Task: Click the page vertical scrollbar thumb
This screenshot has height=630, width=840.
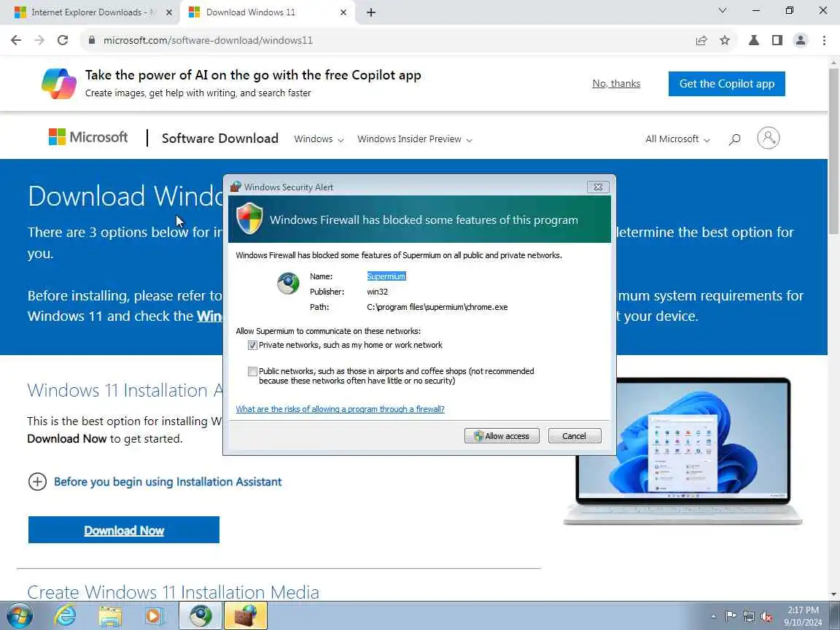Action: [x=834, y=150]
